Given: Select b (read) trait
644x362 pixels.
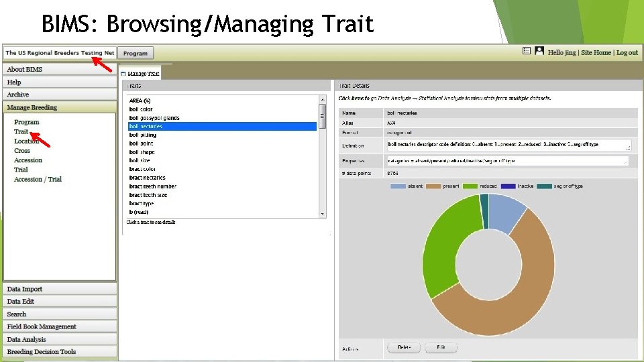Looking at the screenshot, I should 222,212.
